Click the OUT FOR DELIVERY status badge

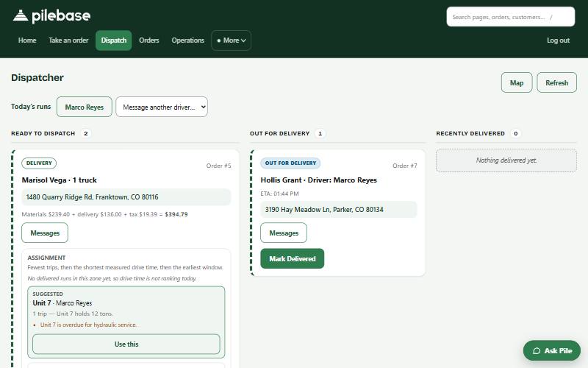pyautogui.click(x=290, y=163)
